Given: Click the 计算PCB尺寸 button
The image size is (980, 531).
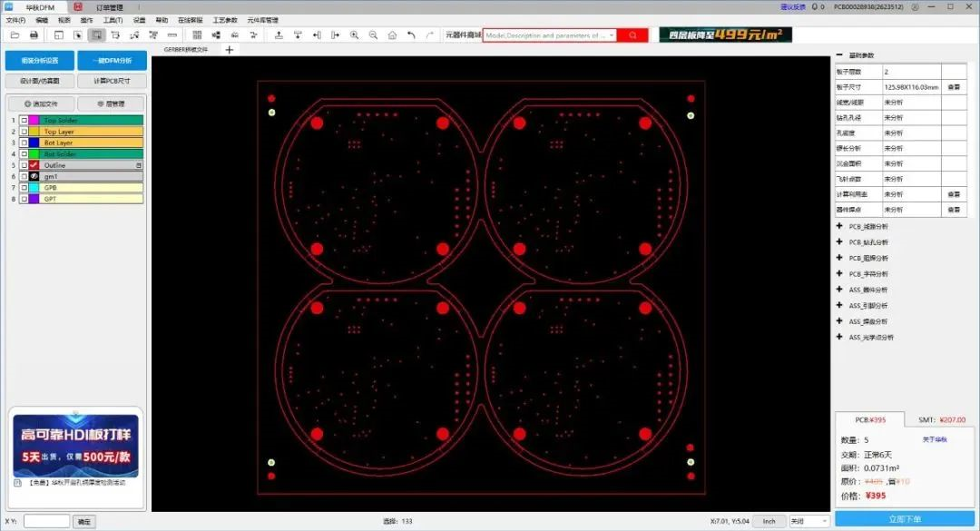Looking at the screenshot, I should point(112,81).
